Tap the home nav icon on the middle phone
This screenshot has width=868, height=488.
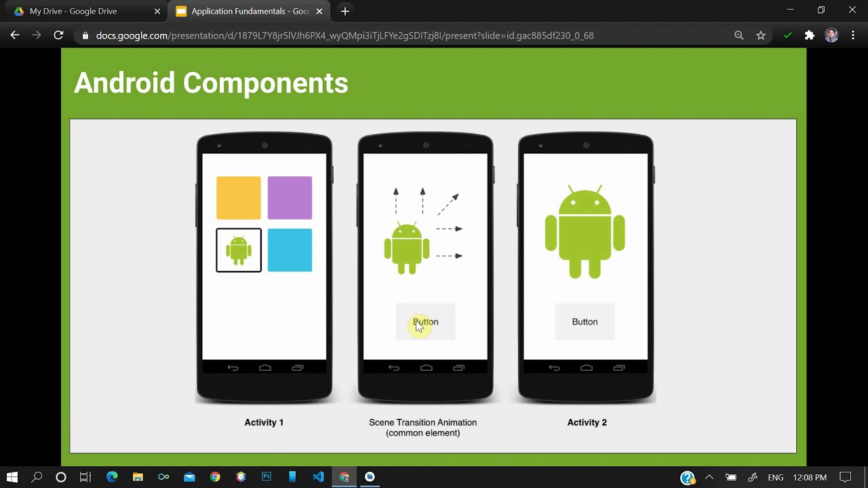[x=426, y=368]
